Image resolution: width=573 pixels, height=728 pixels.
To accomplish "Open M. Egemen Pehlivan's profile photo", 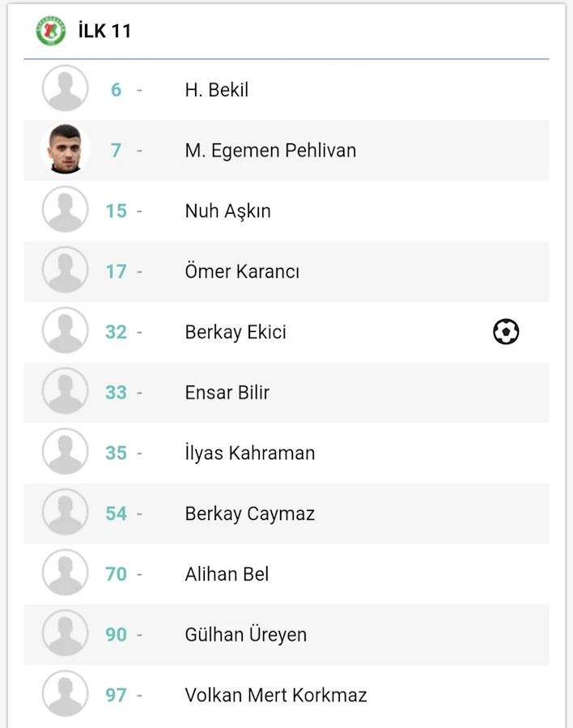I will (65, 149).
